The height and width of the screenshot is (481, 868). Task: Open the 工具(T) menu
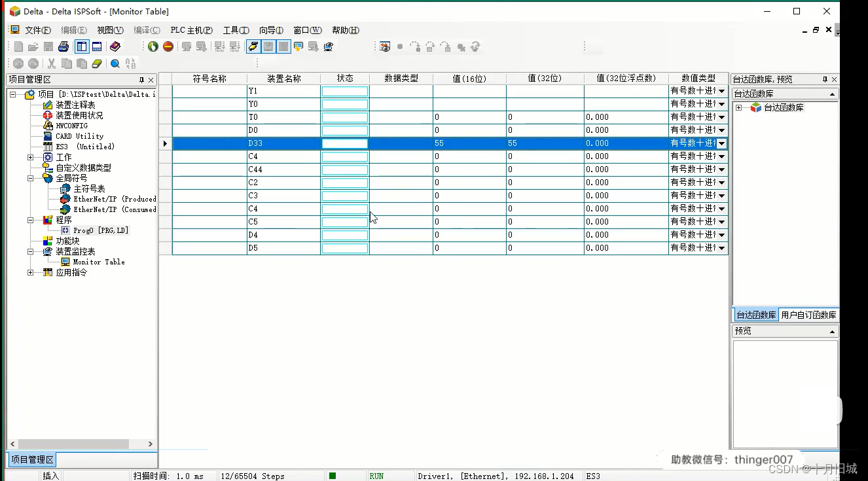[x=236, y=30]
